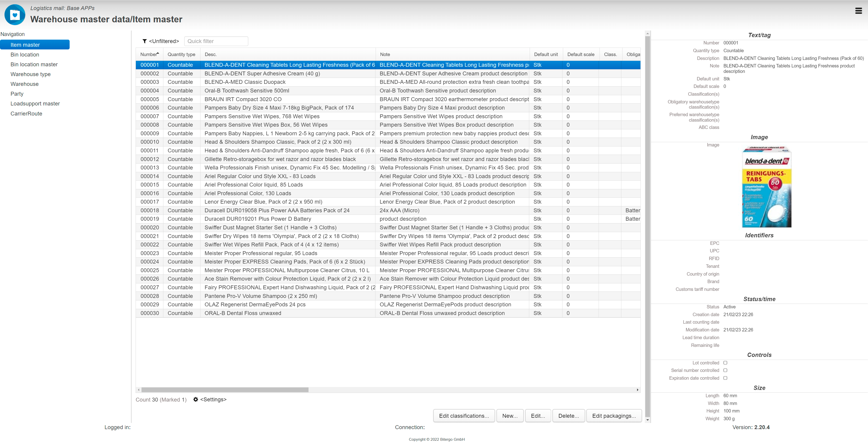Click the filter funnel icon
This screenshot has width=868, height=443.
coord(144,41)
